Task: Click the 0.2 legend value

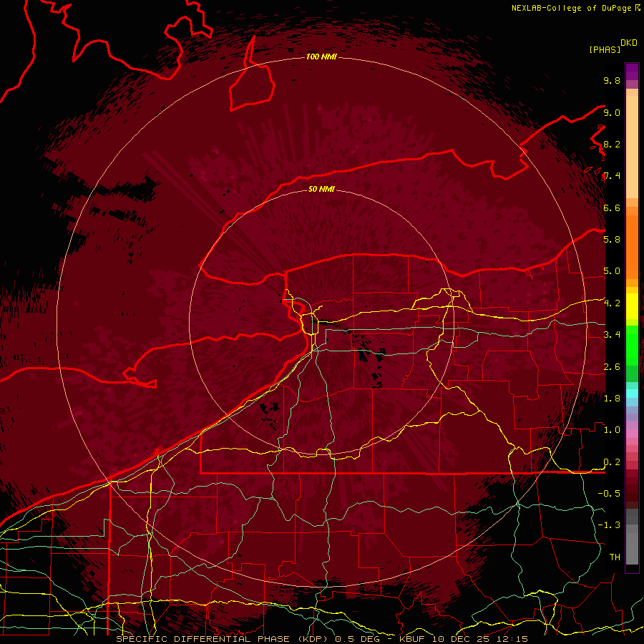Action: coord(612,462)
